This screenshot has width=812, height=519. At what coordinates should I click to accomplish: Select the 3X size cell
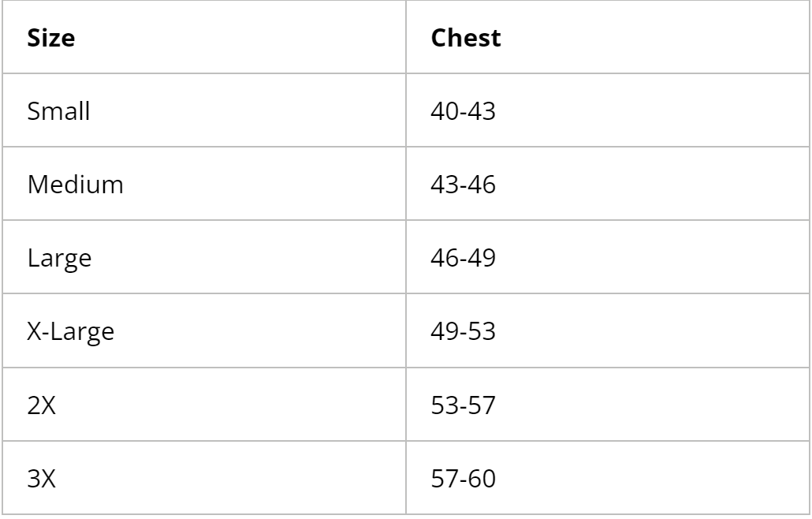click(42, 478)
